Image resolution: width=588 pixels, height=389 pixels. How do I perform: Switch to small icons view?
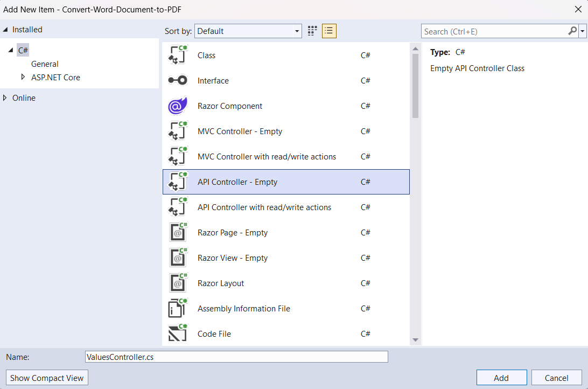pyautogui.click(x=311, y=31)
